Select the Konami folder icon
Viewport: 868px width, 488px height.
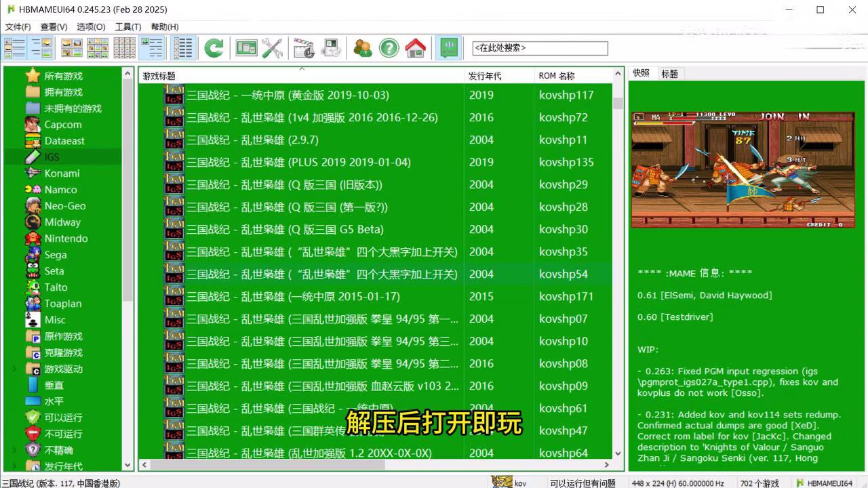coord(33,174)
